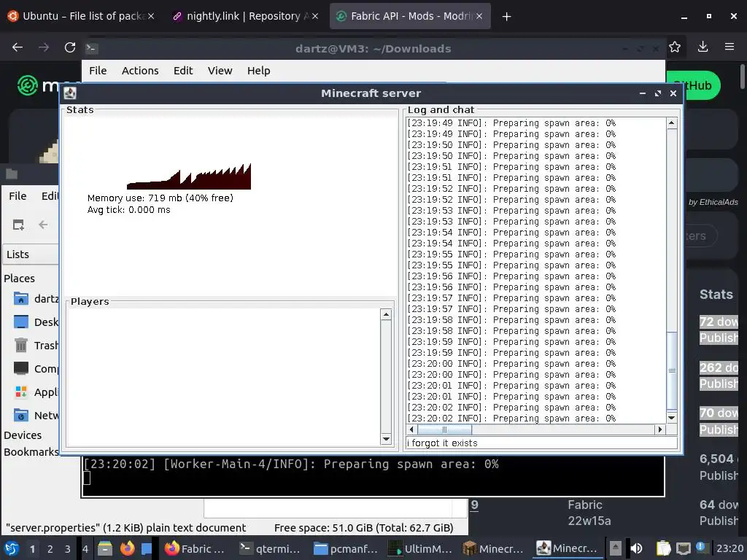
Task: Click the Bookmarks heading in file manager
Action: (x=31, y=452)
